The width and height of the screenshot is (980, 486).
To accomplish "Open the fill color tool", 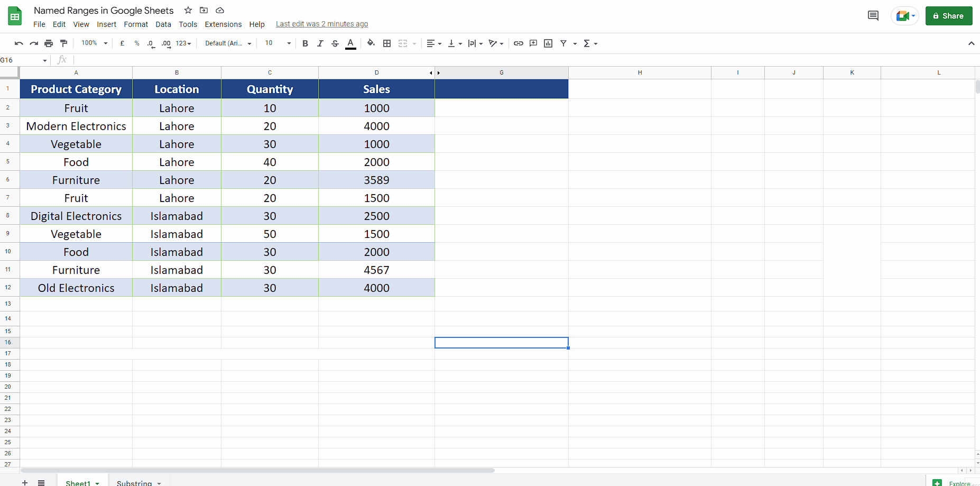I will (x=371, y=43).
